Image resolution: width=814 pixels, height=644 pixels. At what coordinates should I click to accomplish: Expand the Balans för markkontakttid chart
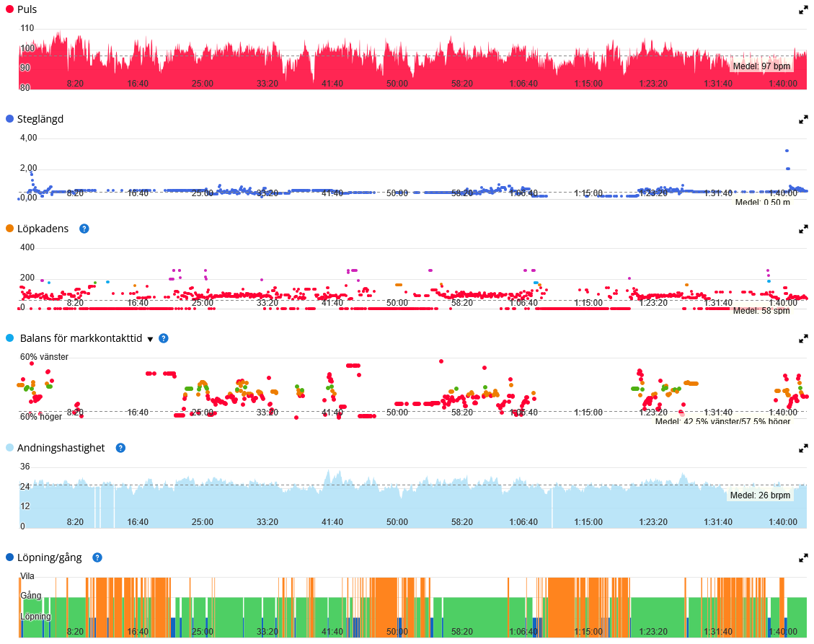point(803,339)
